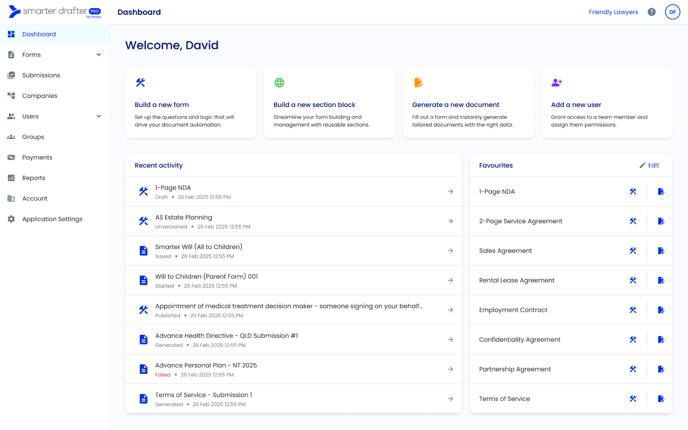Open Appointment of medical treatment decision maker entry

pyautogui.click(x=293, y=310)
